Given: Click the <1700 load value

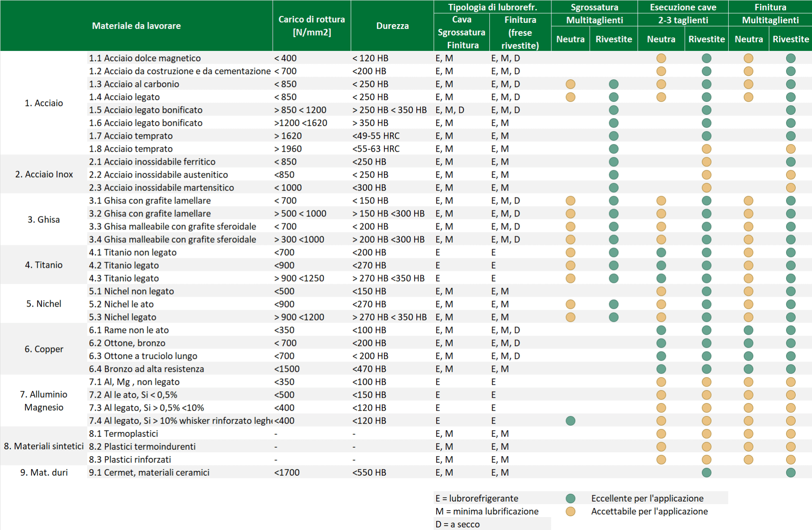Looking at the screenshot, I should pyautogui.click(x=287, y=472).
